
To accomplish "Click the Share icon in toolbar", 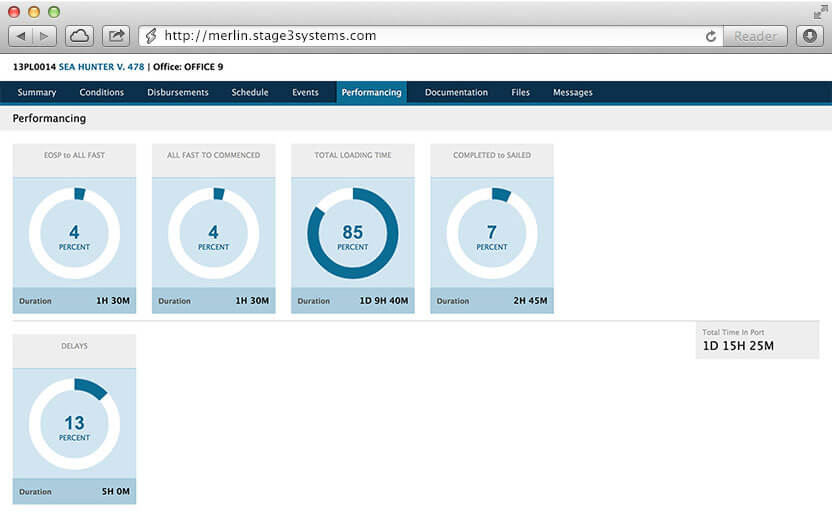I will [x=116, y=36].
